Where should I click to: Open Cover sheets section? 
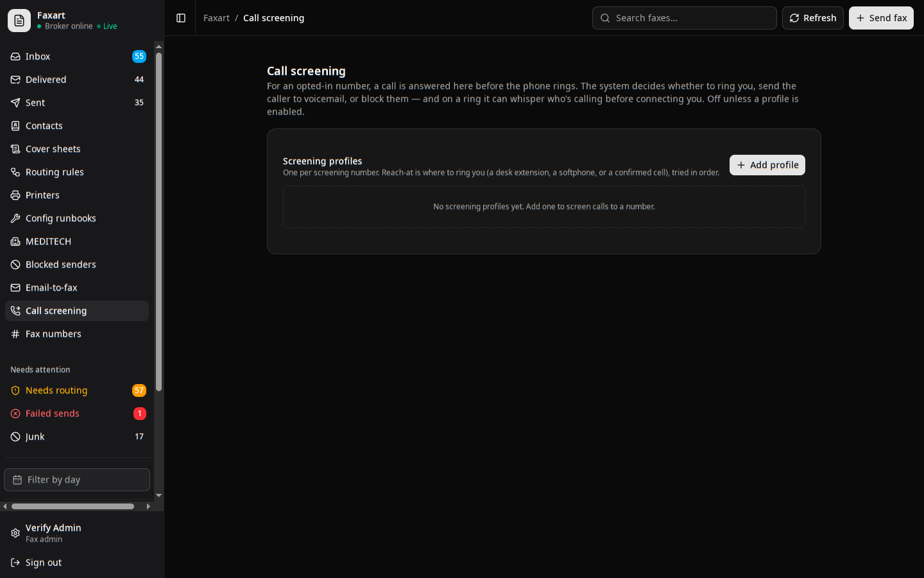click(x=77, y=149)
